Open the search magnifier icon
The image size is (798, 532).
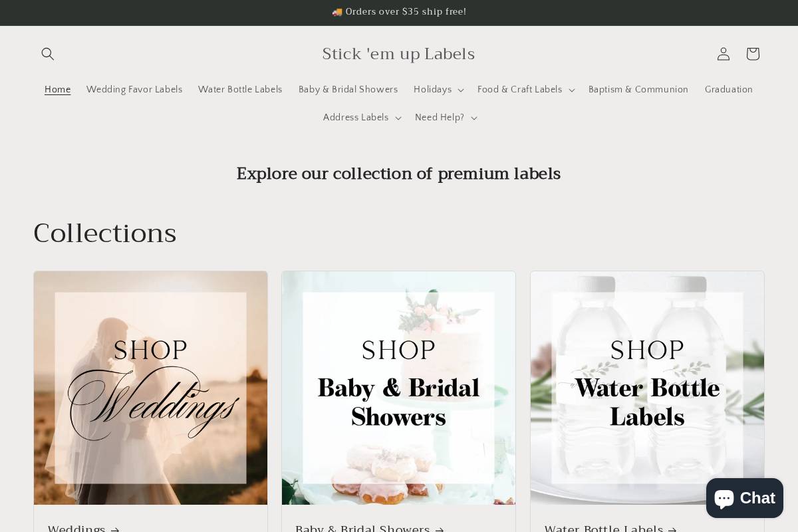pyautogui.click(x=48, y=54)
